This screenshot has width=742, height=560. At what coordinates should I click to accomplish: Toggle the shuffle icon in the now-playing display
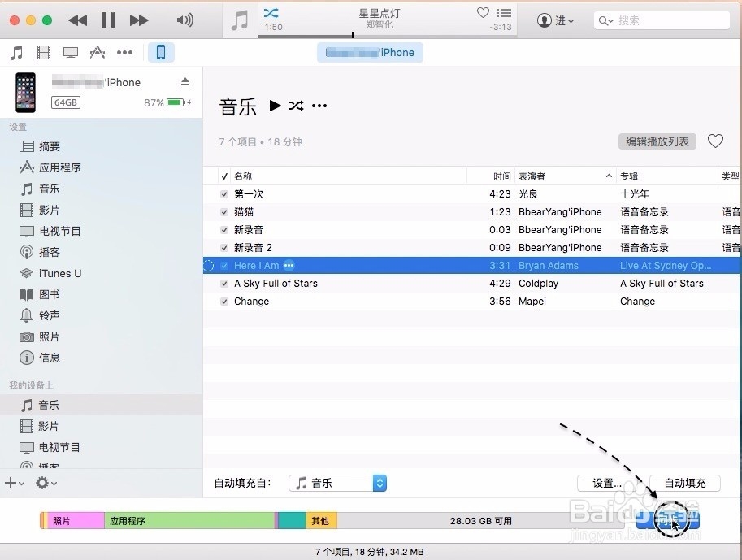(271, 13)
